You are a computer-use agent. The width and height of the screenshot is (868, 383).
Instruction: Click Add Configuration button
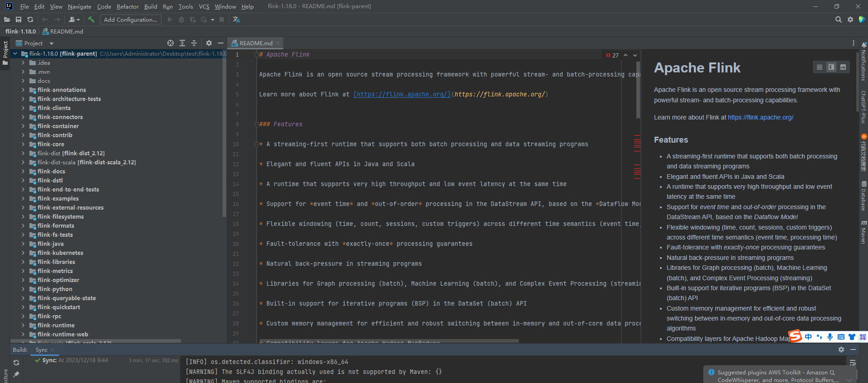130,19
